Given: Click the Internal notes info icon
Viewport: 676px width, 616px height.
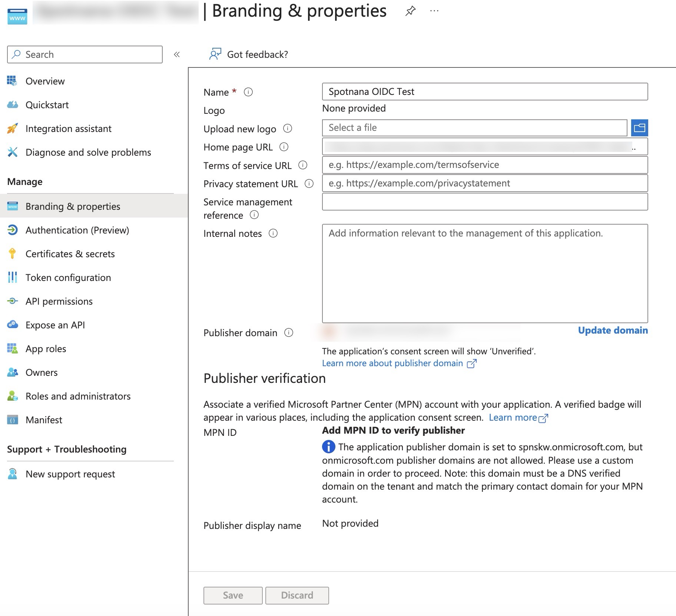Looking at the screenshot, I should click(x=273, y=233).
